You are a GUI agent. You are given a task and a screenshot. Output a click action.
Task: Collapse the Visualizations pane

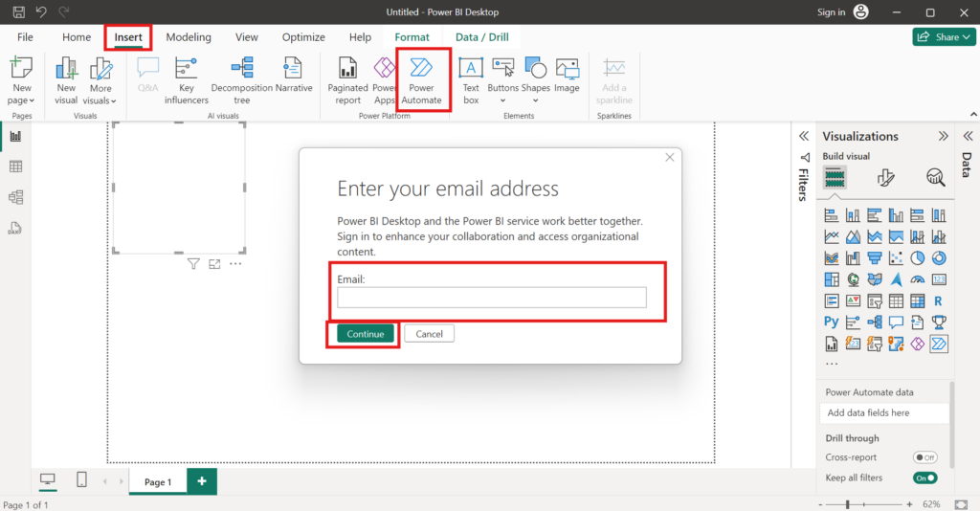pos(943,136)
